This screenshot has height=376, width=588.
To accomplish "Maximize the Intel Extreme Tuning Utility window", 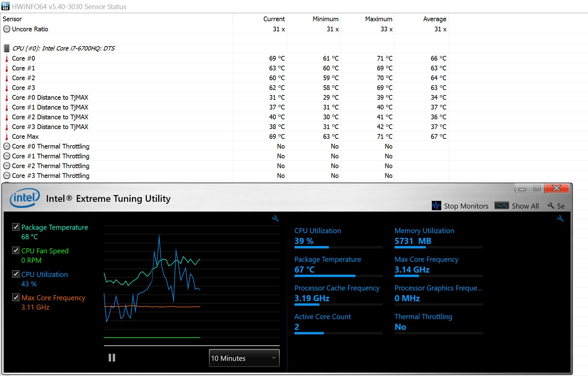I will (537, 188).
